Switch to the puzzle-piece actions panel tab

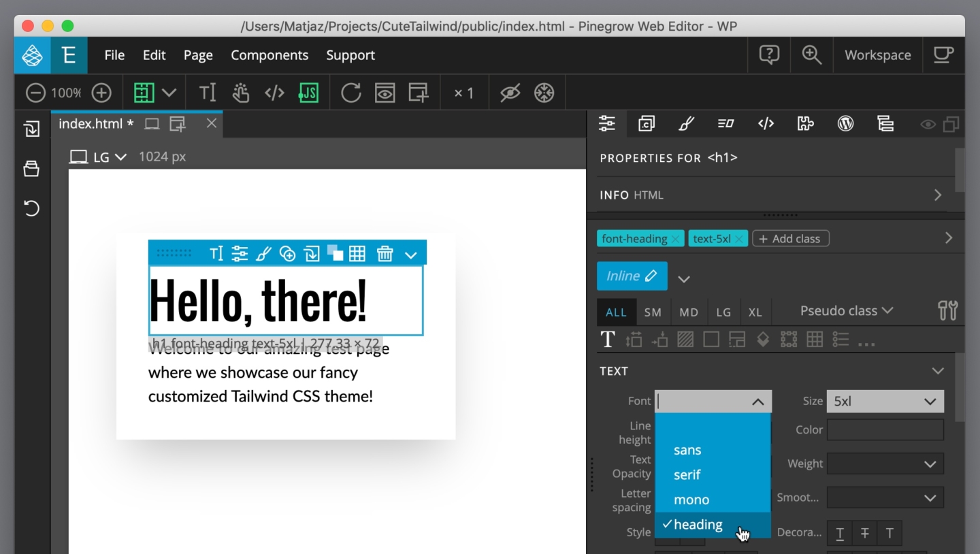(x=806, y=123)
